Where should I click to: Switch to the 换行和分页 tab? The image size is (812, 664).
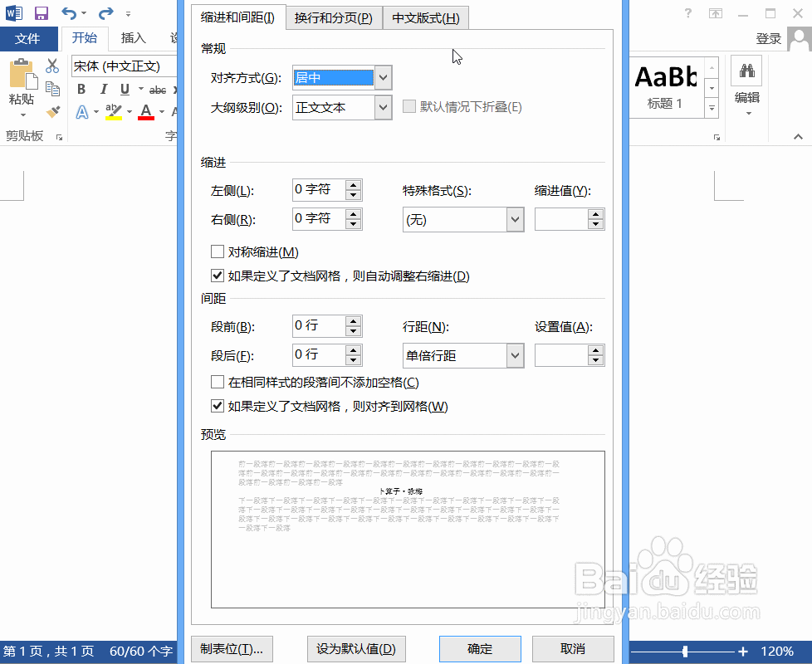pos(333,17)
